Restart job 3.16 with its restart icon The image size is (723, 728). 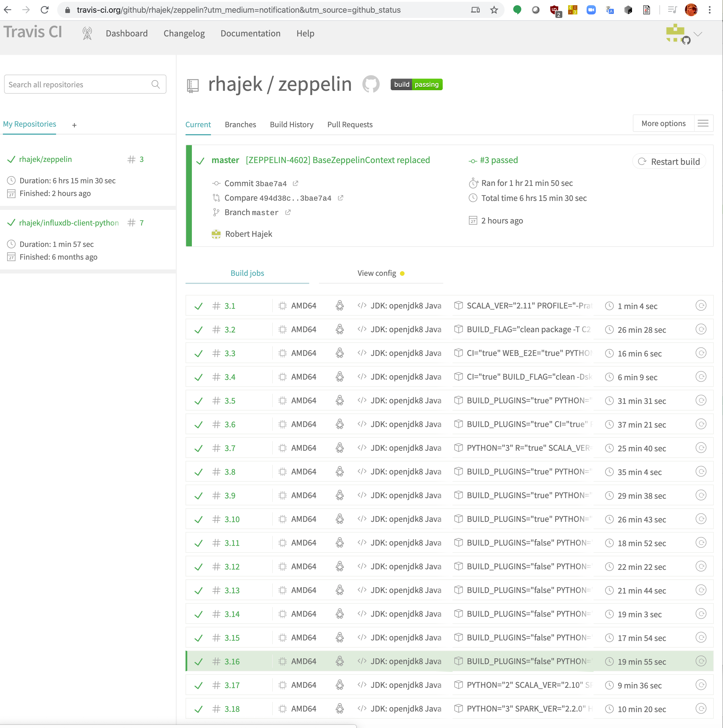pyautogui.click(x=700, y=661)
